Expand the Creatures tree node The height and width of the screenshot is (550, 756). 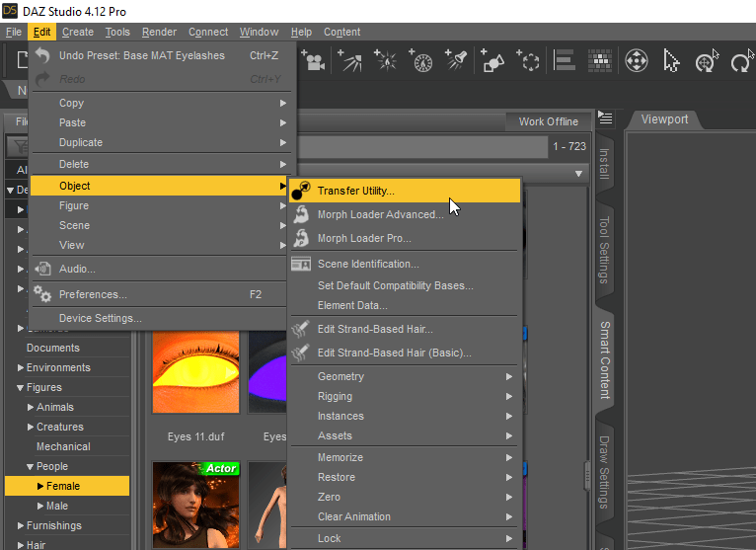31,427
